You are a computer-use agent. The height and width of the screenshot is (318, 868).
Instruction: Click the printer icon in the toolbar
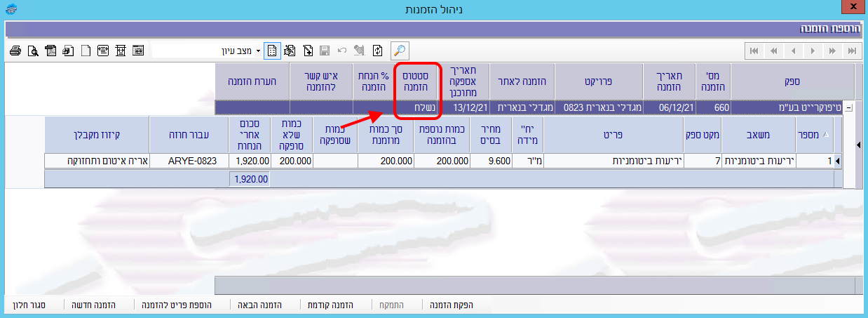(15, 51)
